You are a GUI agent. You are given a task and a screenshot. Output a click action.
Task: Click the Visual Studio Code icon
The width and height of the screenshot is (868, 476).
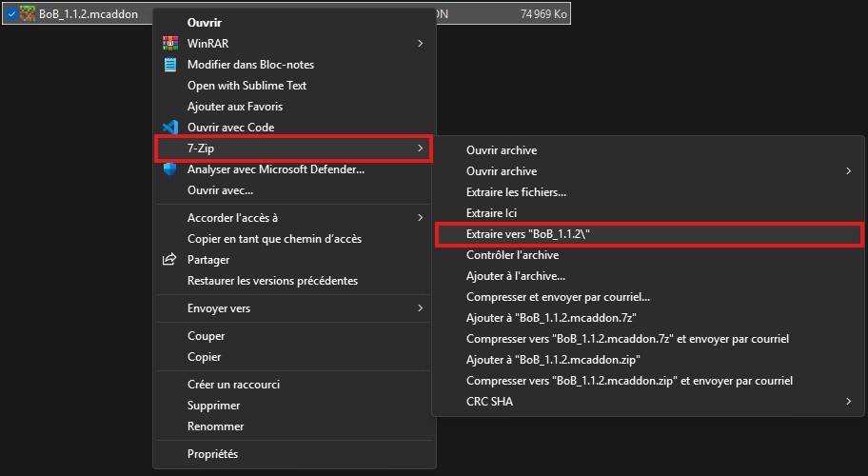170,128
